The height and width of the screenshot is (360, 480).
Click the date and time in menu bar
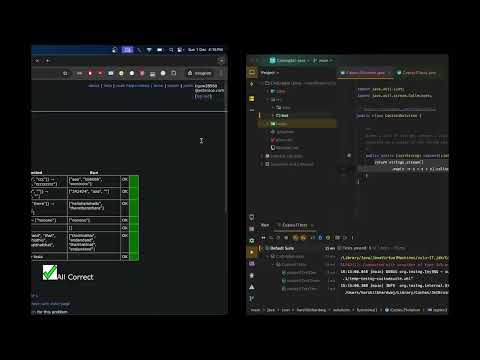(205, 50)
